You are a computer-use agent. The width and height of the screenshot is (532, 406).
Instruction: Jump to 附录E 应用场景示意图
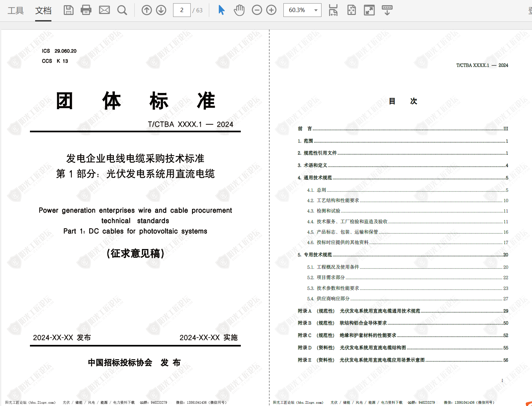pyautogui.click(x=403, y=360)
